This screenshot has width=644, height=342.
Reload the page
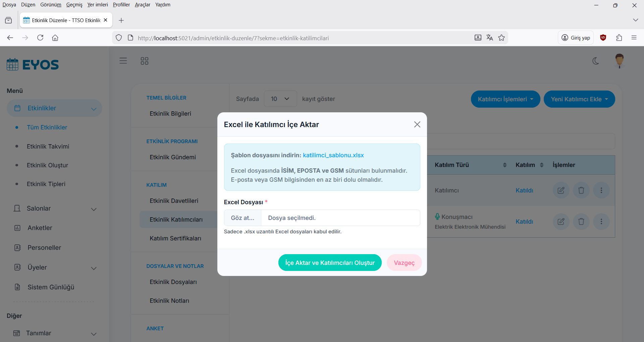coord(40,38)
